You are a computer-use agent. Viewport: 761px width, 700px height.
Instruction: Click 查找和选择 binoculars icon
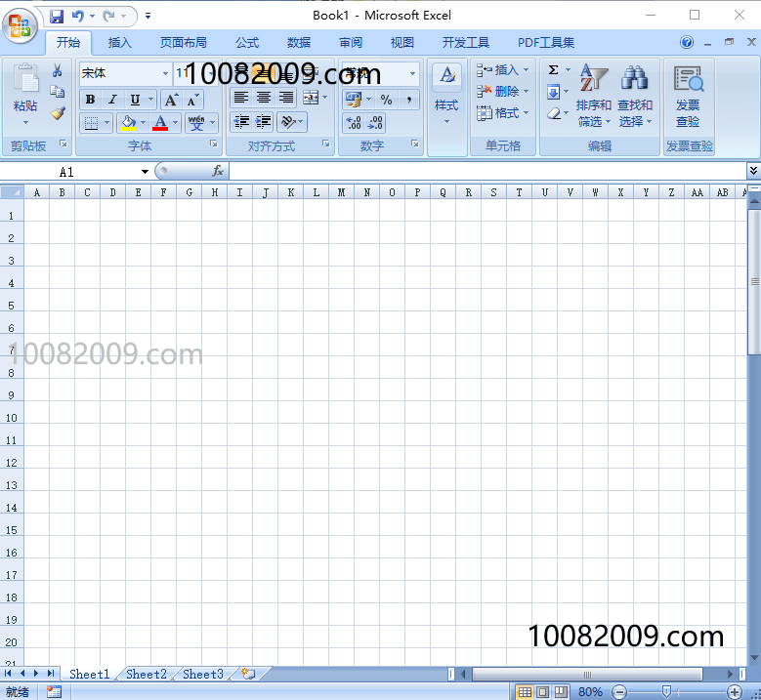click(x=634, y=96)
